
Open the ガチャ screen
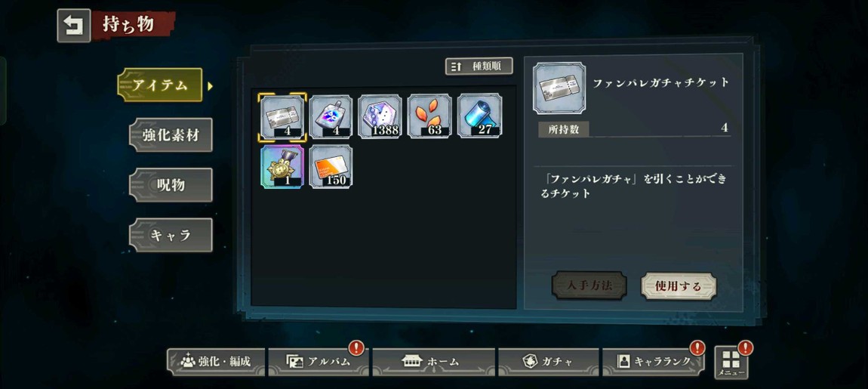pos(548,362)
